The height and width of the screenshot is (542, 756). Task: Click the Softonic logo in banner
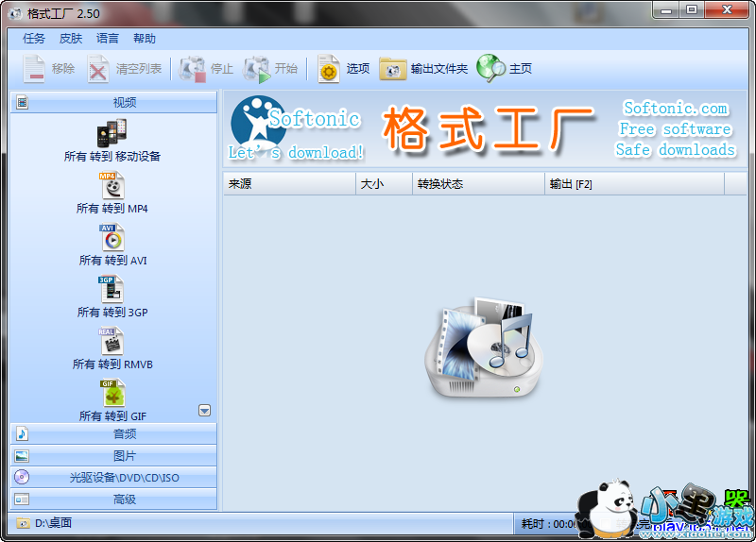(x=258, y=124)
